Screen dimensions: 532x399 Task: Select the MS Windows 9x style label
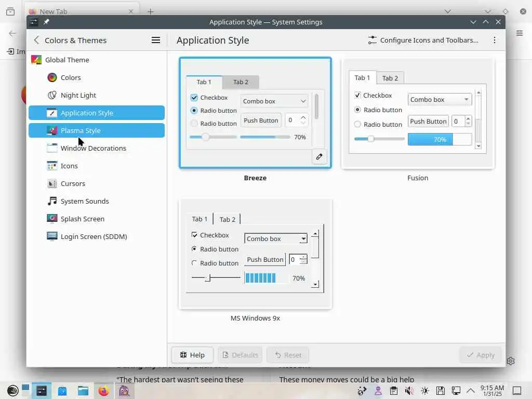[255, 318]
